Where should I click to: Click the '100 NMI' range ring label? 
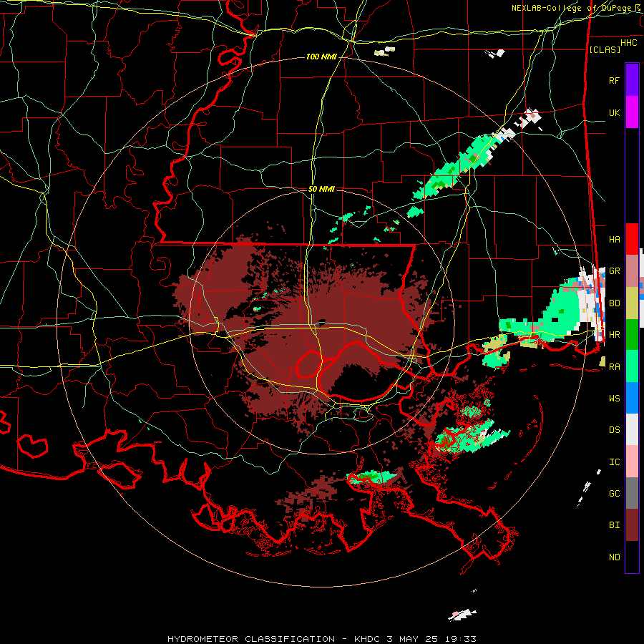click(x=321, y=57)
